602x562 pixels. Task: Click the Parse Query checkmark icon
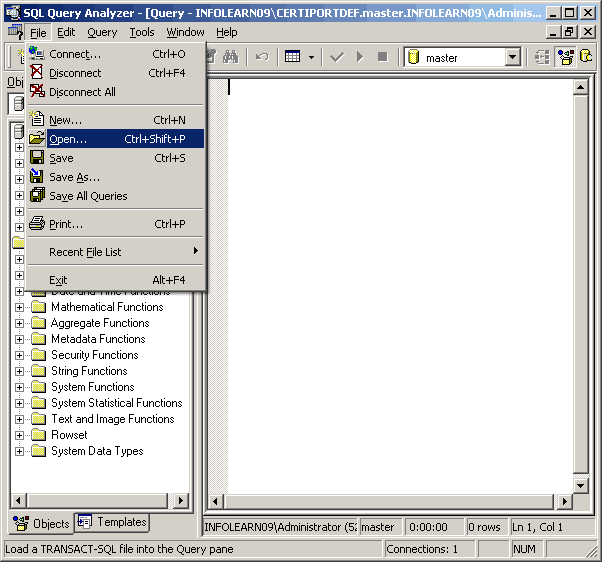coord(337,57)
